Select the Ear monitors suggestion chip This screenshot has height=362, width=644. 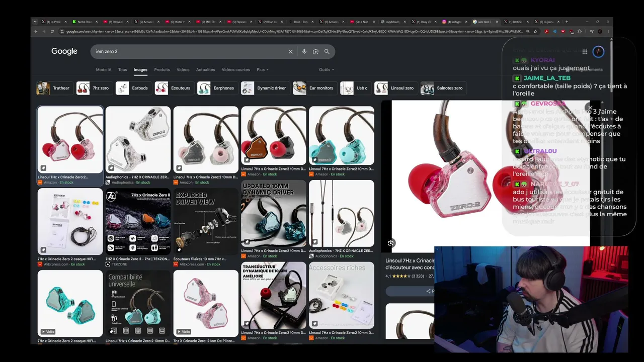pos(314,88)
